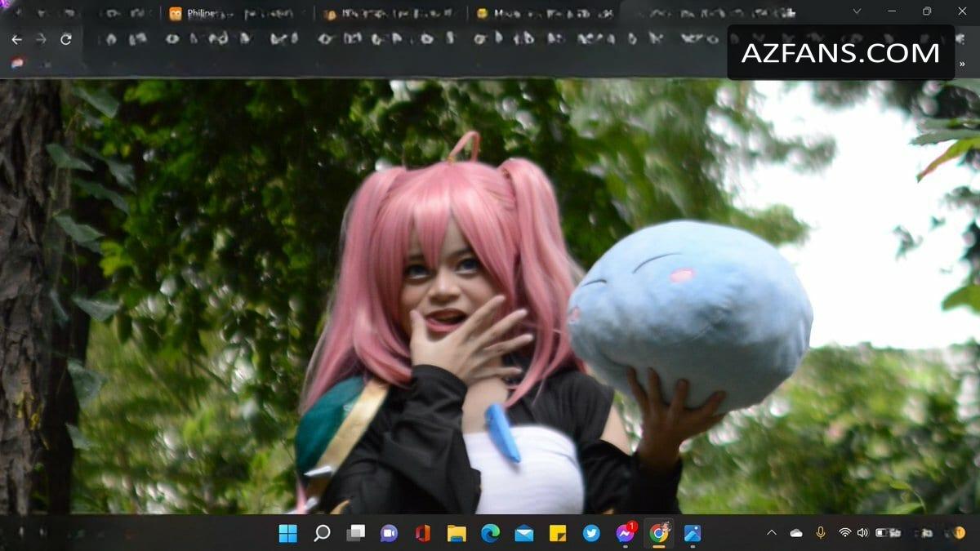The width and height of the screenshot is (980, 551).
Task: Go back with the browser back arrow
Action: (16, 39)
